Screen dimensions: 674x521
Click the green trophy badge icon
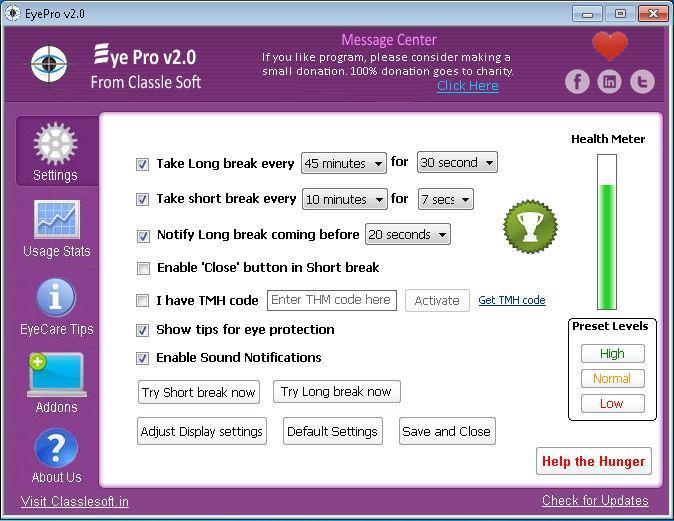529,227
